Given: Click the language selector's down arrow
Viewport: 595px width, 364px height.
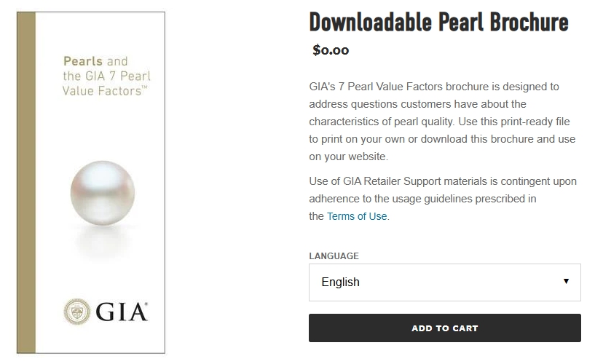Looking at the screenshot, I should [566, 281].
